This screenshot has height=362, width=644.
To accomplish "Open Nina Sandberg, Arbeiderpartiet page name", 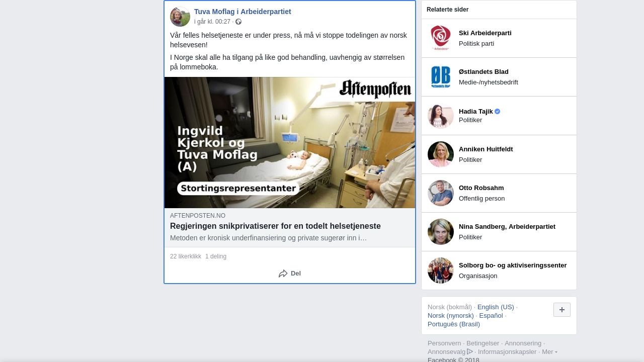I will click(x=507, y=227).
